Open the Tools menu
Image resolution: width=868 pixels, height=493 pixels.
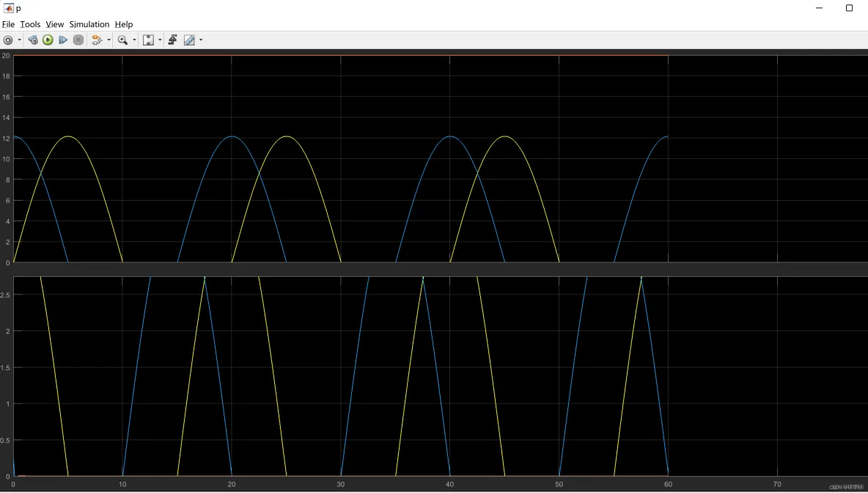pyautogui.click(x=30, y=24)
